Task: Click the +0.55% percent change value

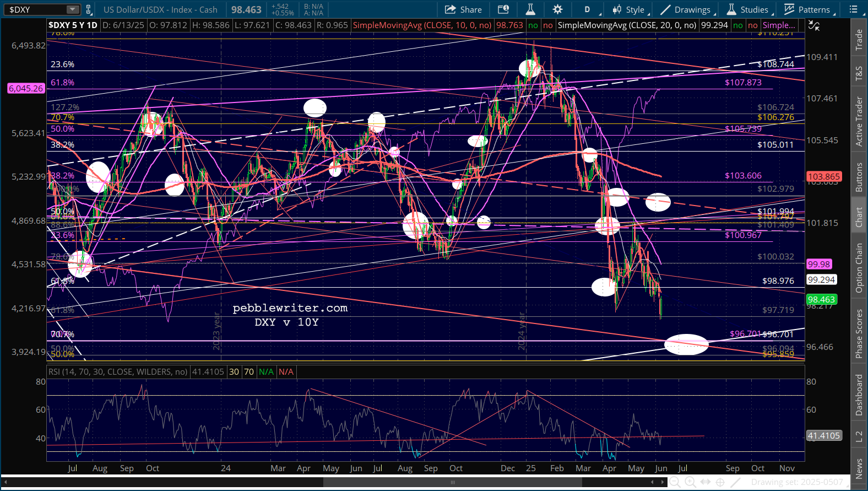Action: click(x=283, y=13)
